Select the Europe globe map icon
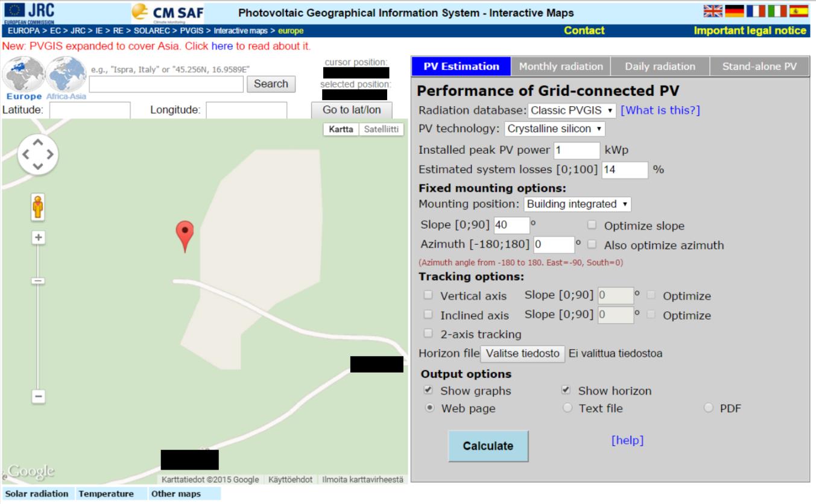 point(24,78)
